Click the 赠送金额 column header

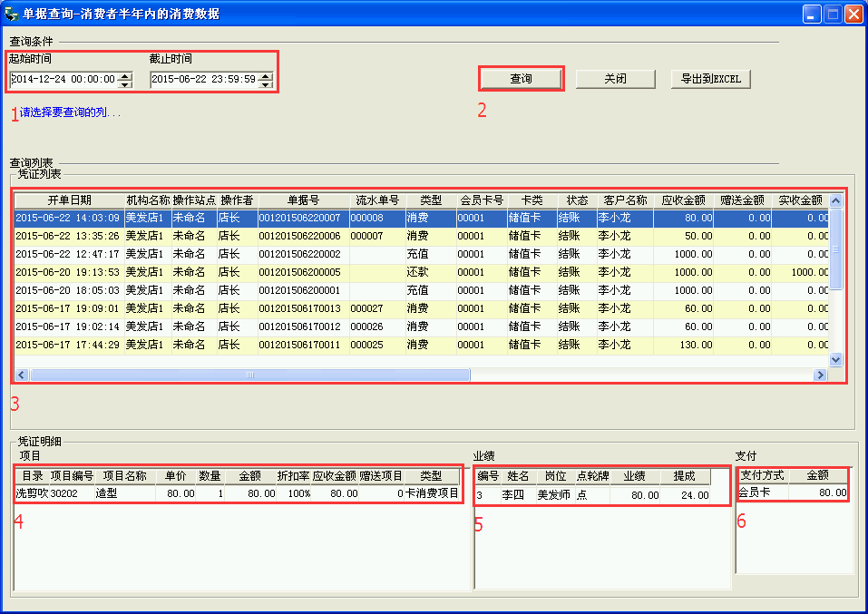click(742, 200)
